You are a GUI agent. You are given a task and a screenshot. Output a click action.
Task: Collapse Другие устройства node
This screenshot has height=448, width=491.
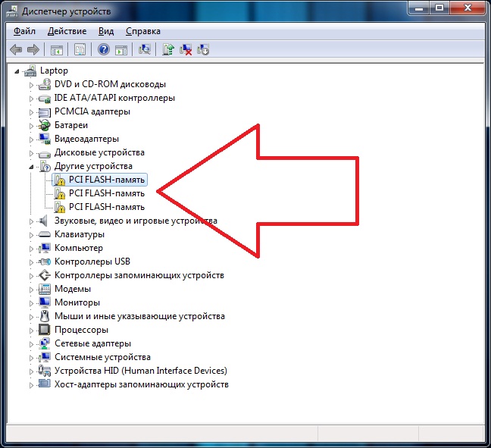[31, 167]
